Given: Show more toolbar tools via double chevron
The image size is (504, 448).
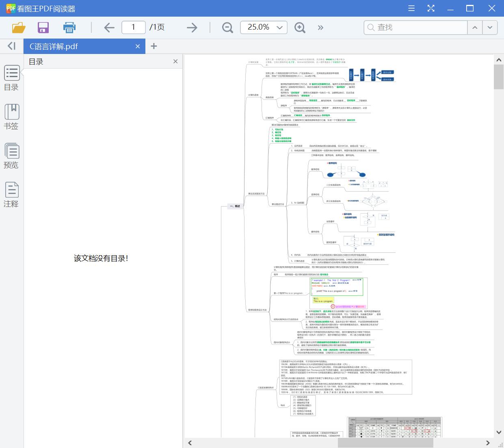Looking at the screenshot, I should click(x=320, y=27).
